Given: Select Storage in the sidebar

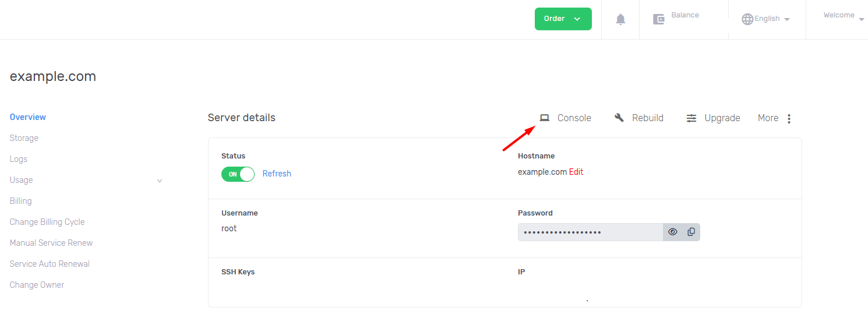Looking at the screenshot, I should click(24, 138).
